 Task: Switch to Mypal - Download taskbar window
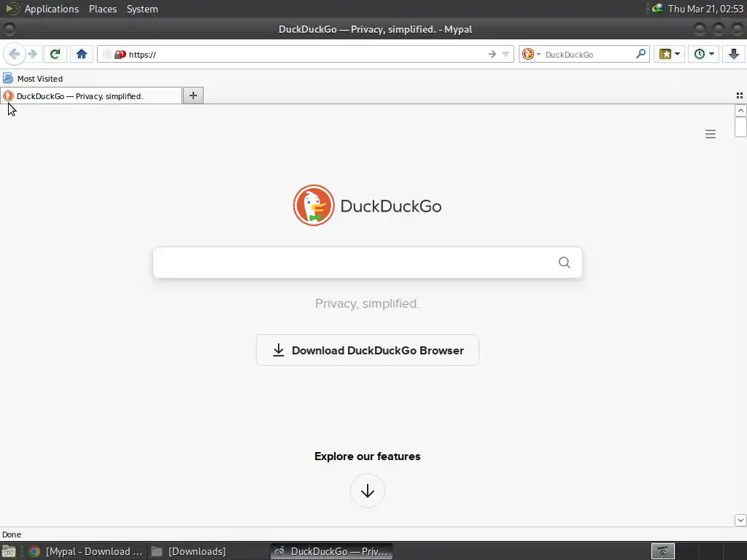[x=86, y=551]
